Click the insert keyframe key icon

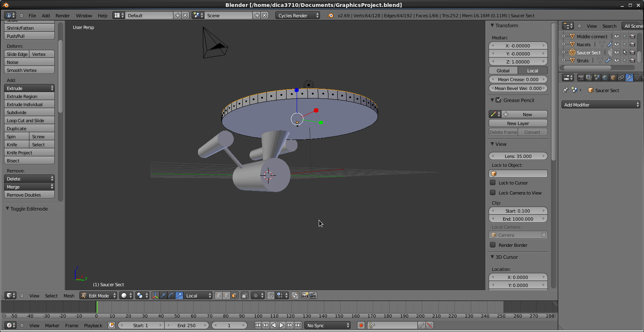[x=421, y=325]
